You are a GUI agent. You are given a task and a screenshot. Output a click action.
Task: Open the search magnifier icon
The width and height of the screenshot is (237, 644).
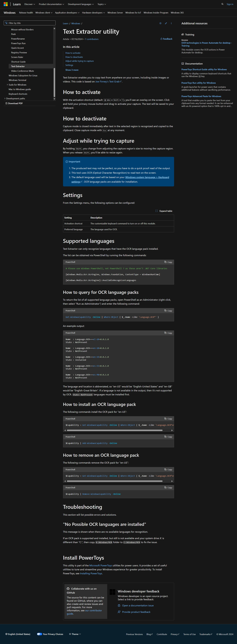(222, 4)
